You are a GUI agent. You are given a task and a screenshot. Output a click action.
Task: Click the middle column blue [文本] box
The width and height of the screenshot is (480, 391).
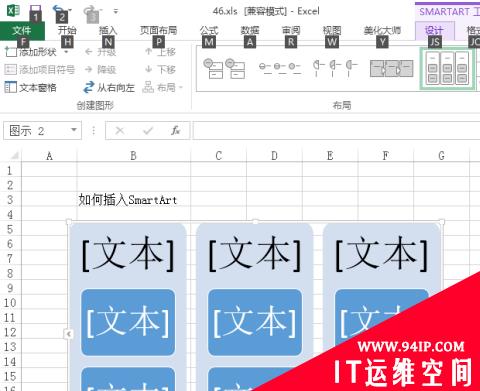255,322
